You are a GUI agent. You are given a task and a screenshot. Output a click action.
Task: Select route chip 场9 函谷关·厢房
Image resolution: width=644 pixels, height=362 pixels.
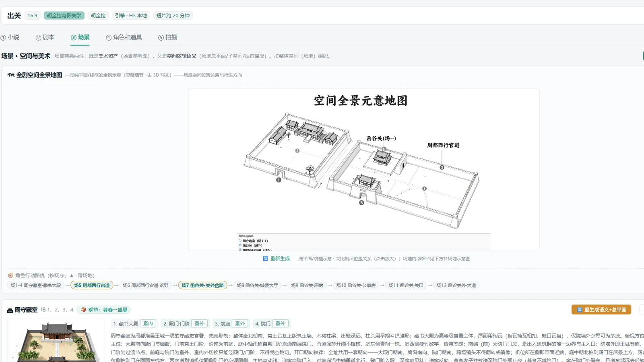tap(307, 285)
